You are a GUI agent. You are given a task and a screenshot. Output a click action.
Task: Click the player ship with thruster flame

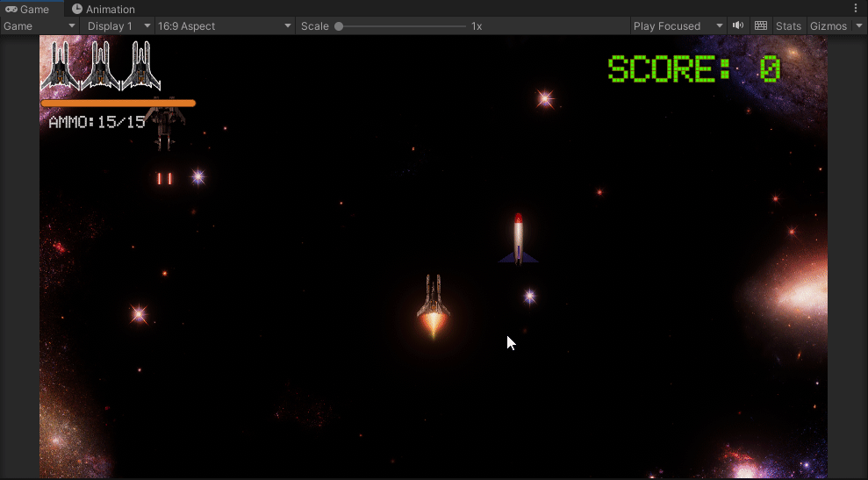[x=433, y=305]
